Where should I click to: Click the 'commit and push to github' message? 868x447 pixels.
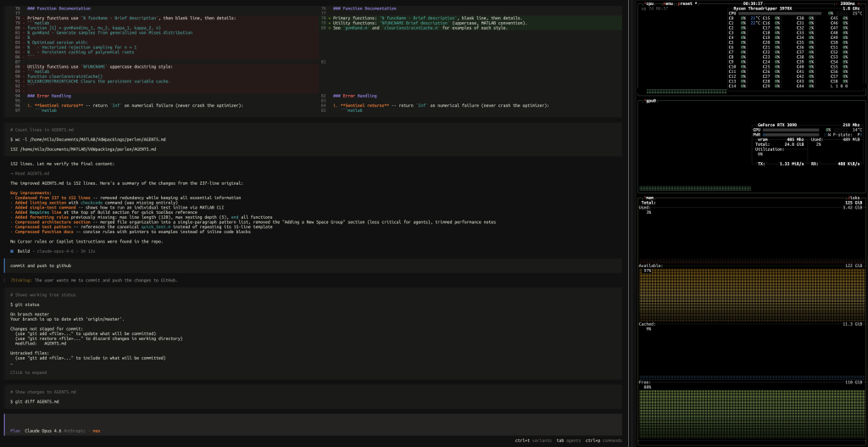point(42,265)
